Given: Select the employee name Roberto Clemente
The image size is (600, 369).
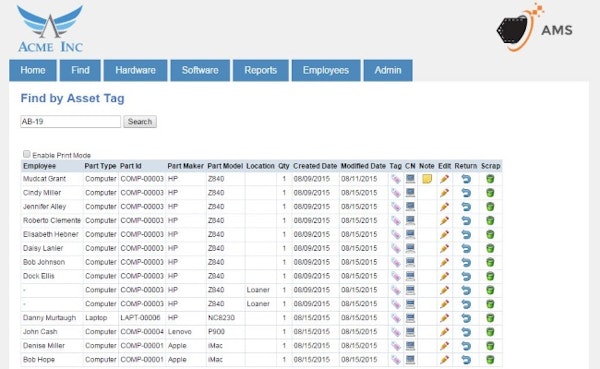Looking at the screenshot, I should (52, 220).
